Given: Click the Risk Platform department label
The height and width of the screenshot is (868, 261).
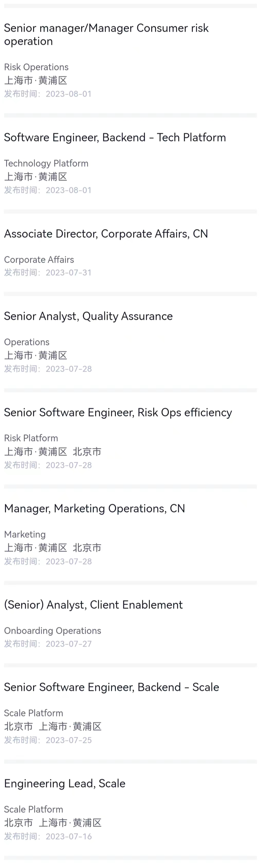Looking at the screenshot, I should pos(31,438).
